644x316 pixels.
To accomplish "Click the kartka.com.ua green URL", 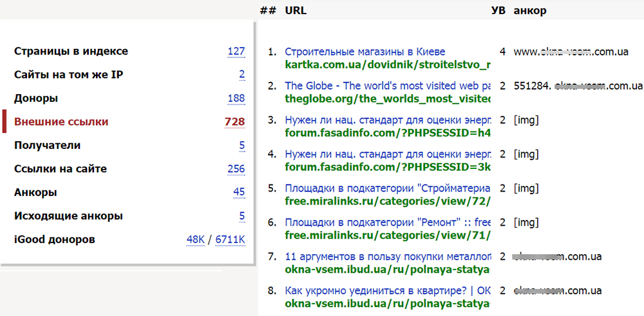I will click(x=388, y=64).
